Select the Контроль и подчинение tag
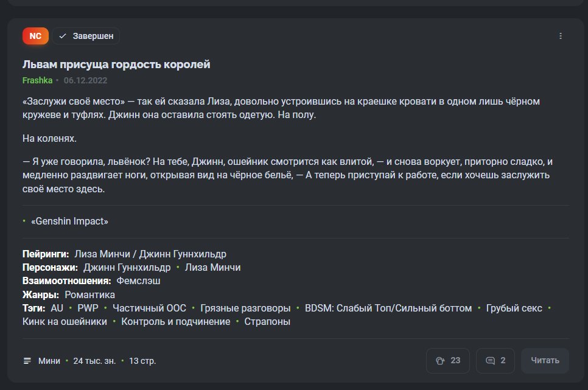The image size is (588, 390). click(x=175, y=322)
